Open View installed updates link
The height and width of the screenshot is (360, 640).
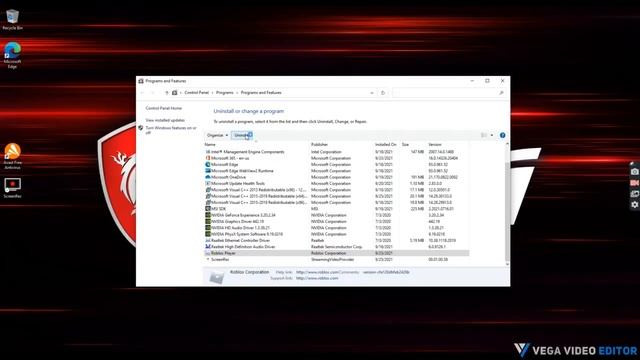click(x=165, y=120)
